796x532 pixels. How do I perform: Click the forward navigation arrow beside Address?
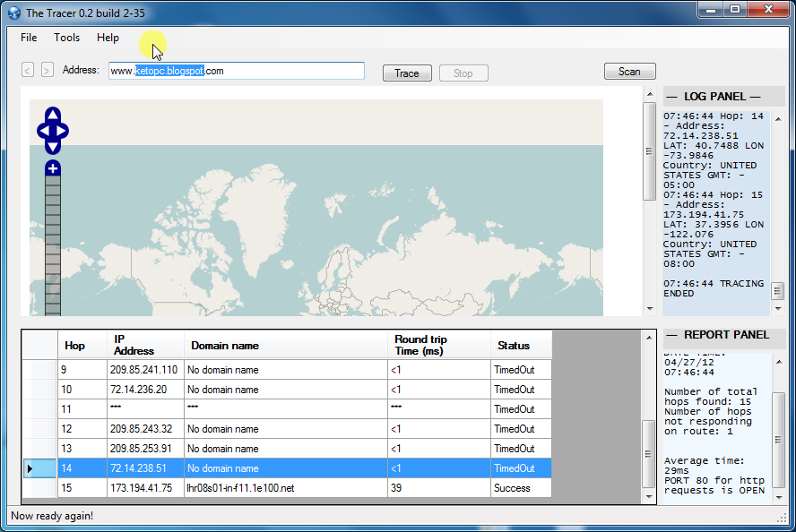[47, 70]
